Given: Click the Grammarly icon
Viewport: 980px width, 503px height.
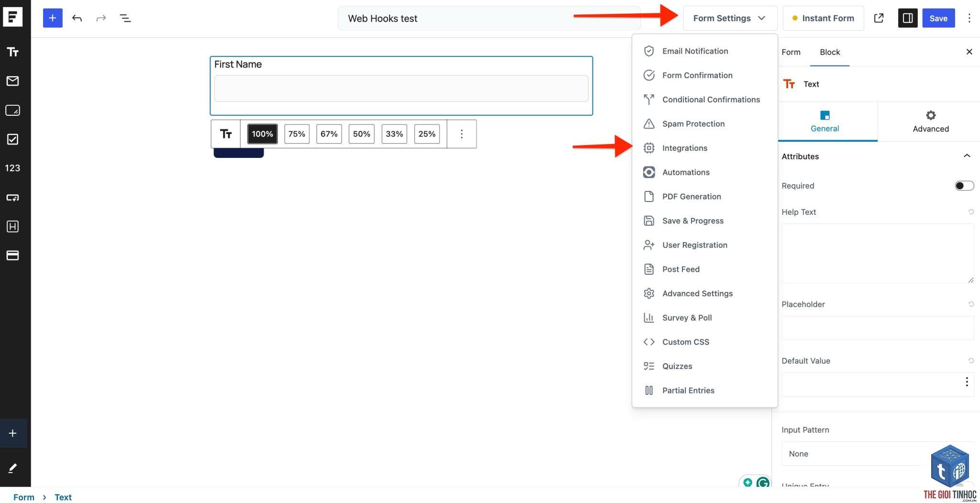Looking at the screenshot, I should coord(763,482).
